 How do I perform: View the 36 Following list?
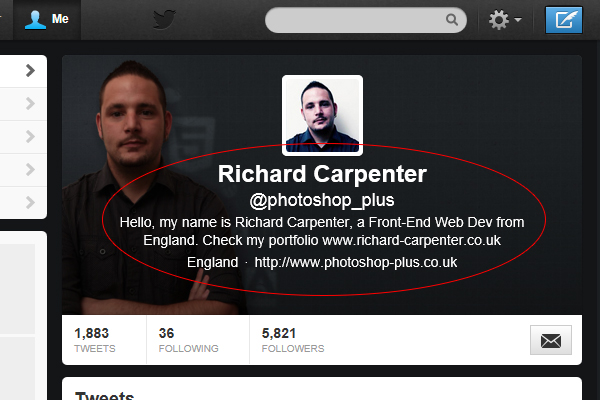(x=188, y=340)
